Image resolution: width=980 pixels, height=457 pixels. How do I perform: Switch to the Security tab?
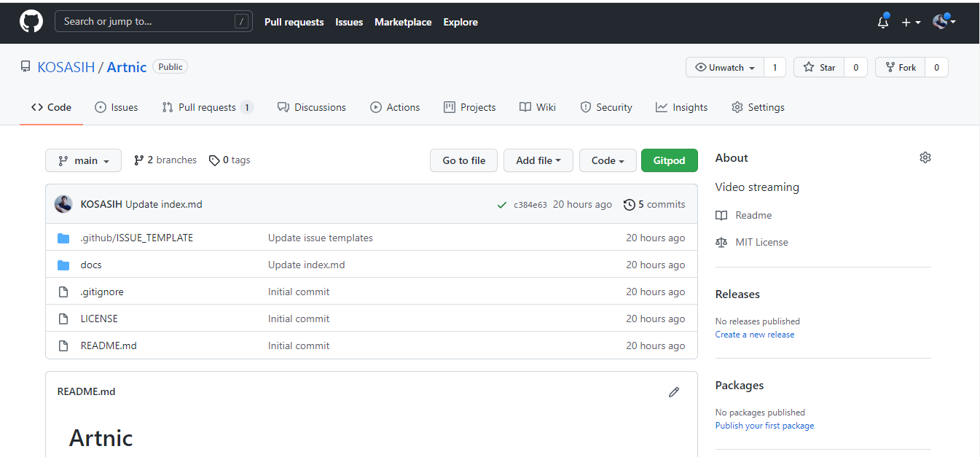tap(606, 107)
